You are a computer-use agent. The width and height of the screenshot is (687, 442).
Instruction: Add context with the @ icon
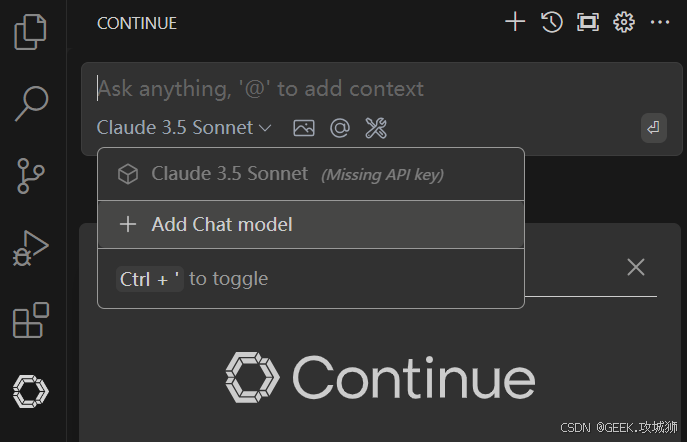point(339,127)
